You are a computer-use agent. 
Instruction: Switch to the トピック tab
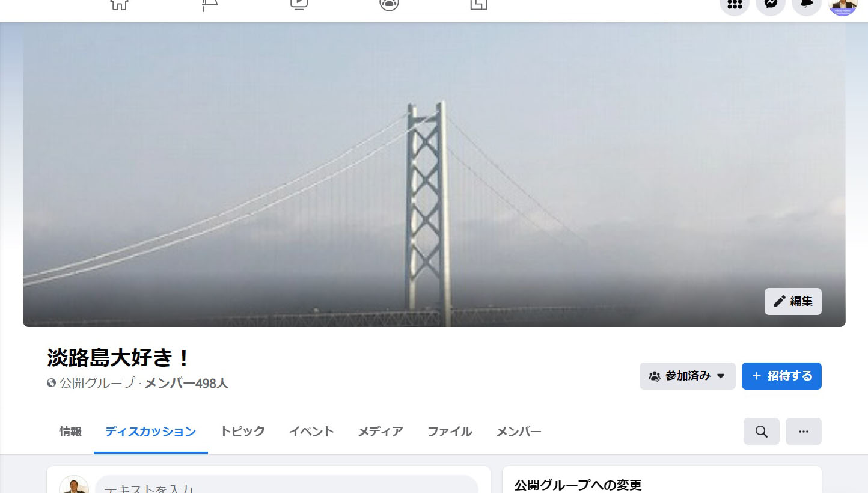coord(242,432)
